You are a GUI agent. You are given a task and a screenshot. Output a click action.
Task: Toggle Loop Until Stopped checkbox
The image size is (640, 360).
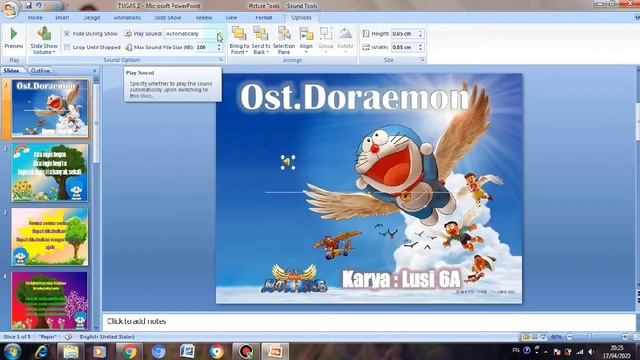[67, 47]
